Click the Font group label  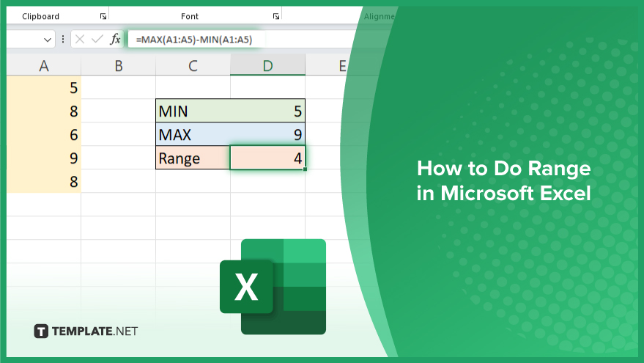(189, 16)
